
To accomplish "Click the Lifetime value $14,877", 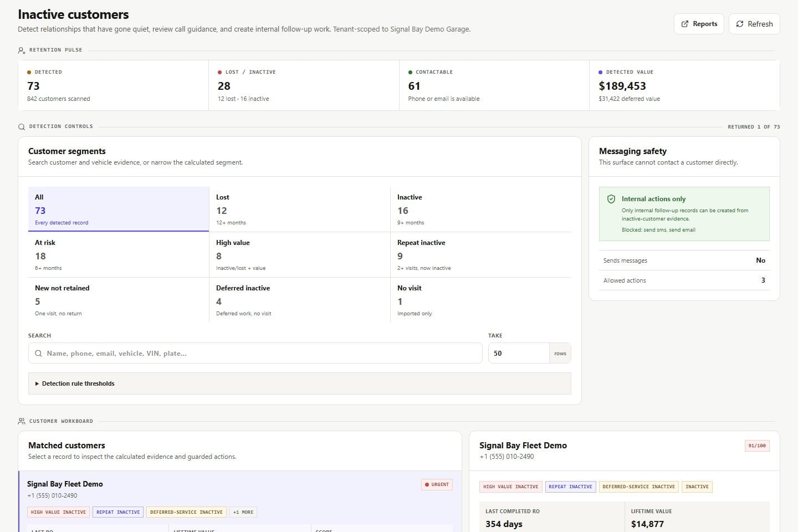I will [647, 524].
